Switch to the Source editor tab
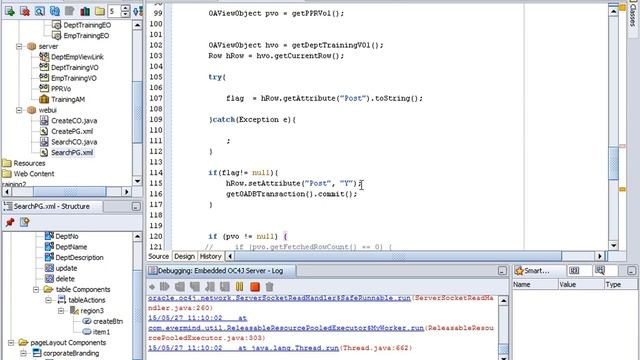 (158, 256)
